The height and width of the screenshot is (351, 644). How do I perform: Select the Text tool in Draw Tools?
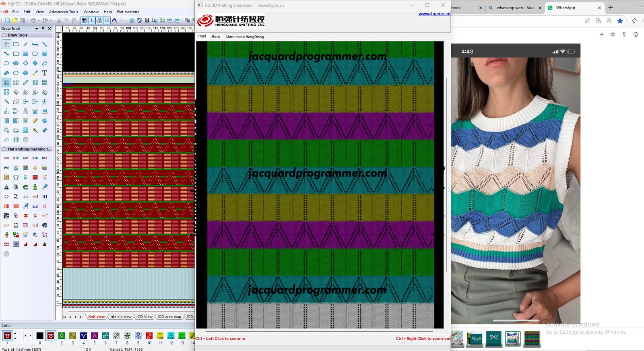tap(45, 73)
